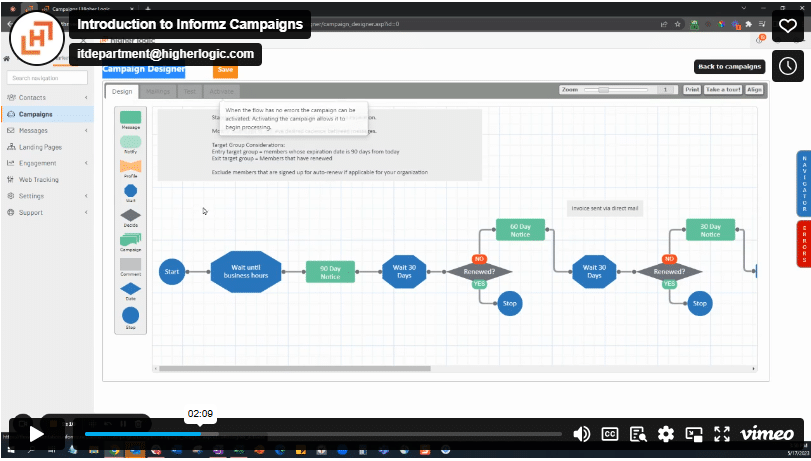This screenshot has height=461, width=811.
Task: Select the Notify node in the palette
Action: tap(130, 143)
